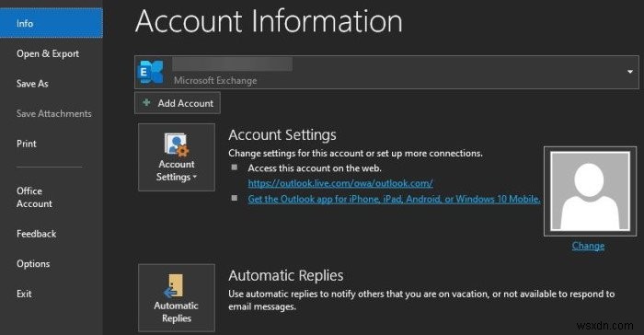Open Feedback from the sidebar
This screenshot has width=644, height=335.
tap(36, 234)
